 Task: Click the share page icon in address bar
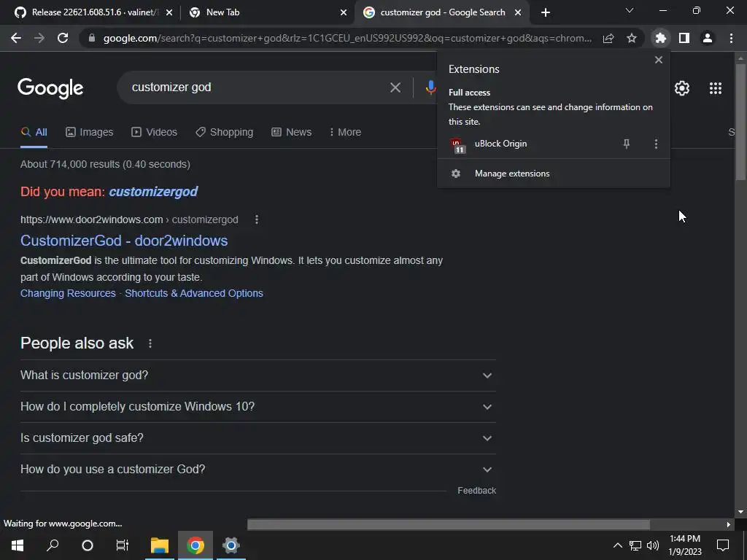click(608, 38)
